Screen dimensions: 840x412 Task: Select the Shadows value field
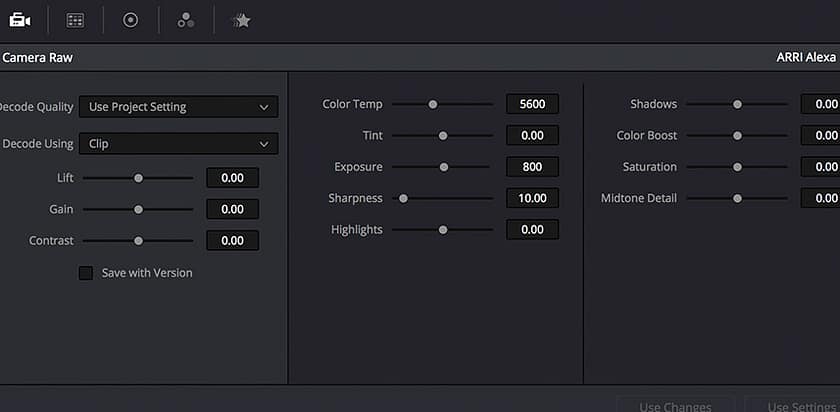820,104
